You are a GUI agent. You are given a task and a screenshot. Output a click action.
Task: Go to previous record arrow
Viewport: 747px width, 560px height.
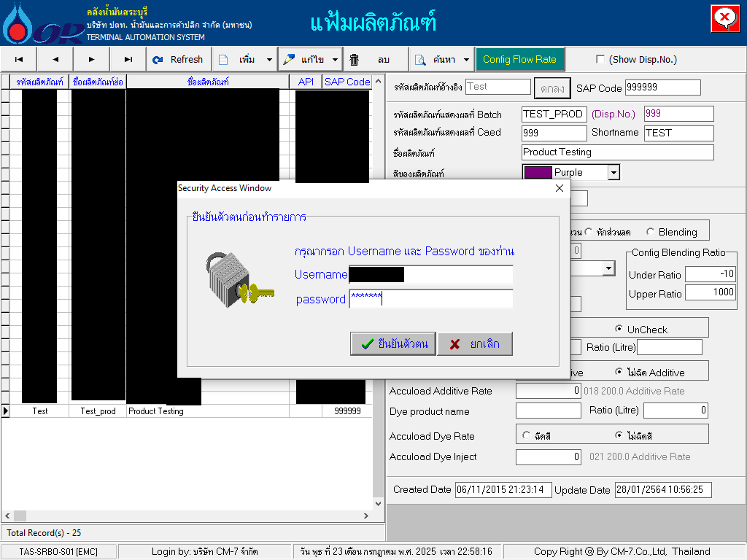click(55, 60)
